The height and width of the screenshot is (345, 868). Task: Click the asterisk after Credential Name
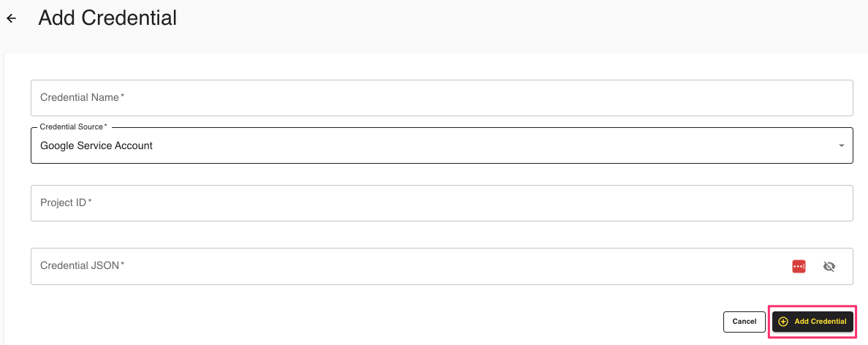point(123,96)
